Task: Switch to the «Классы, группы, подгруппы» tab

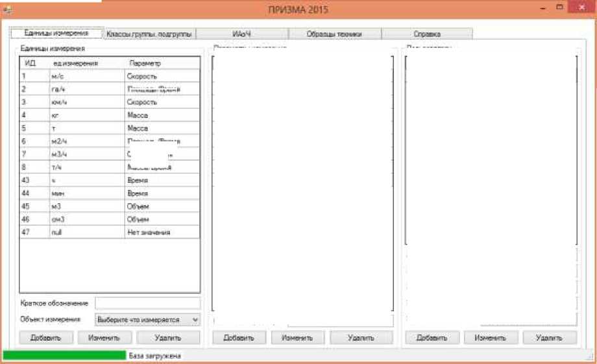Action: pyautogui.click(x=149, y=34)
